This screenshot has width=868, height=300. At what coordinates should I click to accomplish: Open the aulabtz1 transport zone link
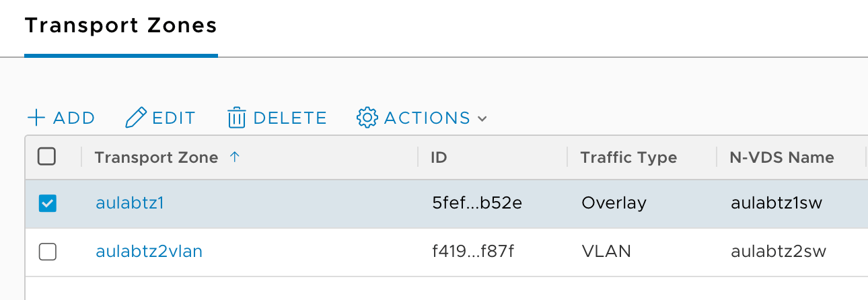(130, 203)
